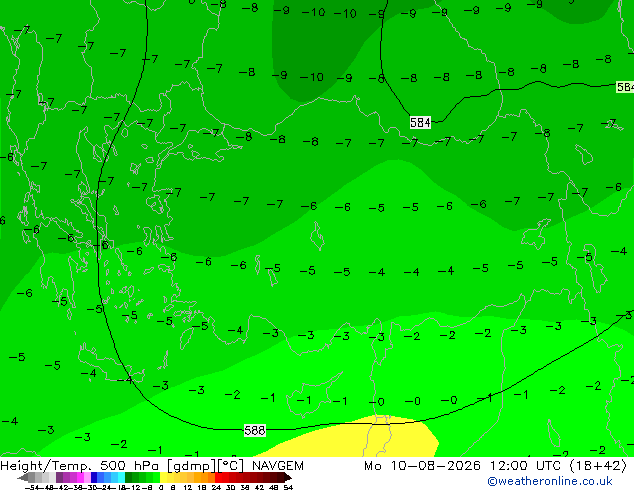Click the '(18+42)' forecast run text

(598, 466)
